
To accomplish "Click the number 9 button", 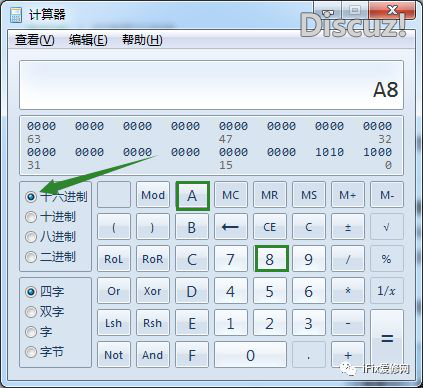I will pos(309,259).
